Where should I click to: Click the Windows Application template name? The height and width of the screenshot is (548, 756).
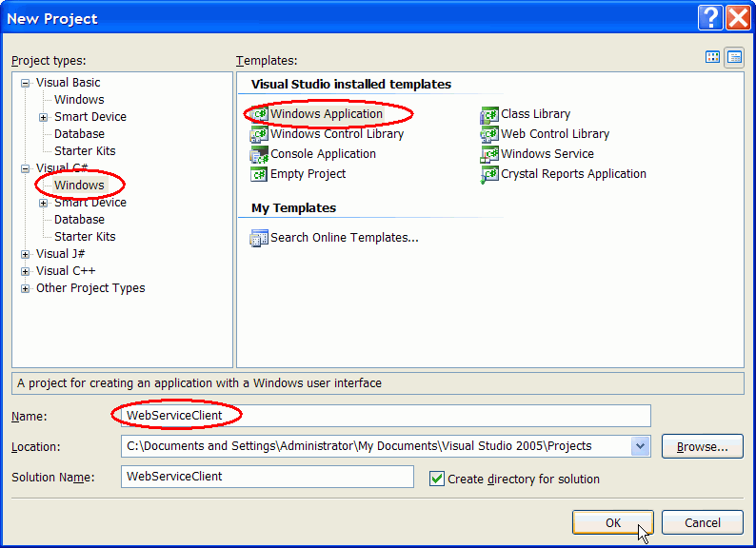coord(327,114)
